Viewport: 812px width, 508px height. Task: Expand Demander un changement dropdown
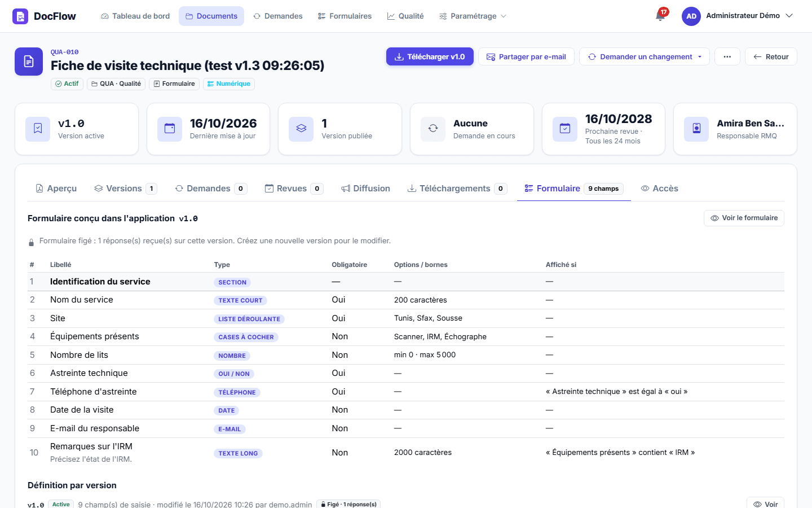coord(645,56)
